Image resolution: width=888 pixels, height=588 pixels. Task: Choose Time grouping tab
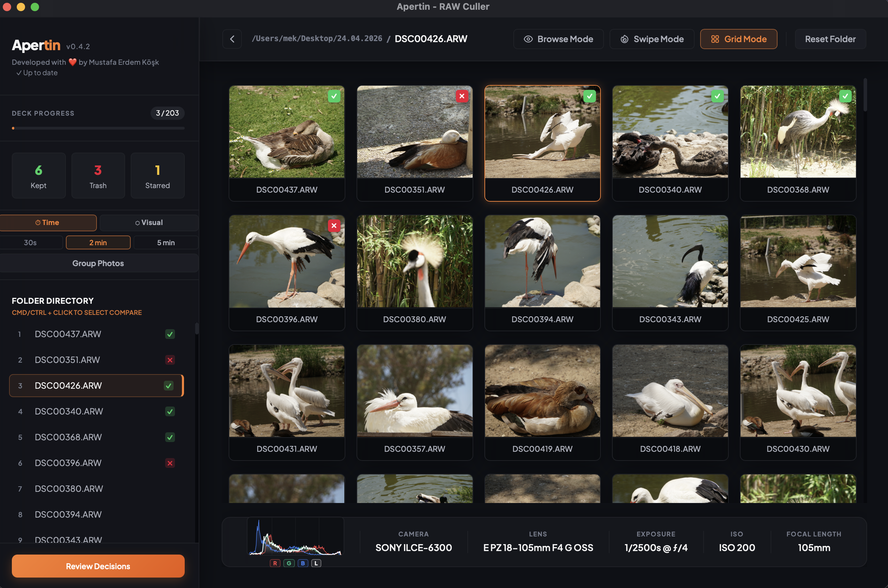point(48,223)
